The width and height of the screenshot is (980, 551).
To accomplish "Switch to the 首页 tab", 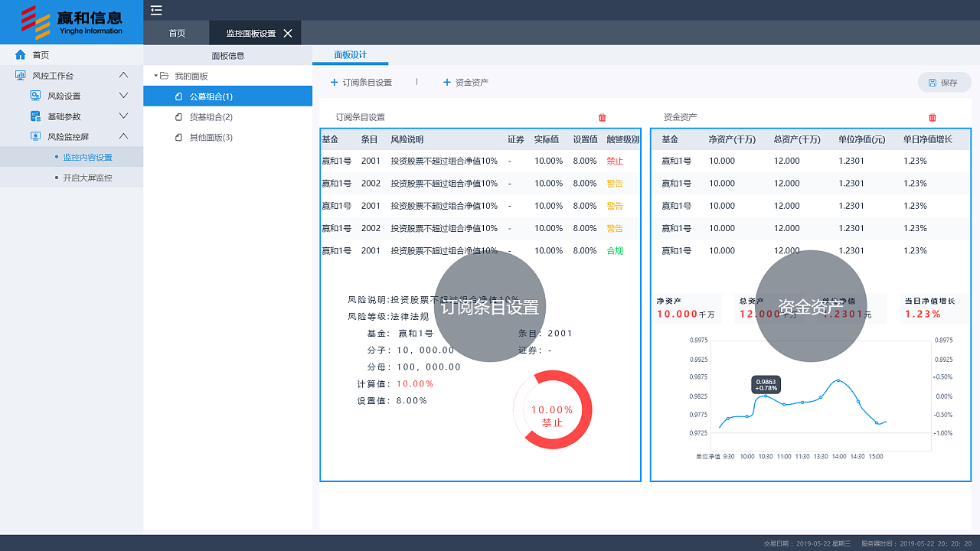I will pyautogui.click(x=177, y=33).
